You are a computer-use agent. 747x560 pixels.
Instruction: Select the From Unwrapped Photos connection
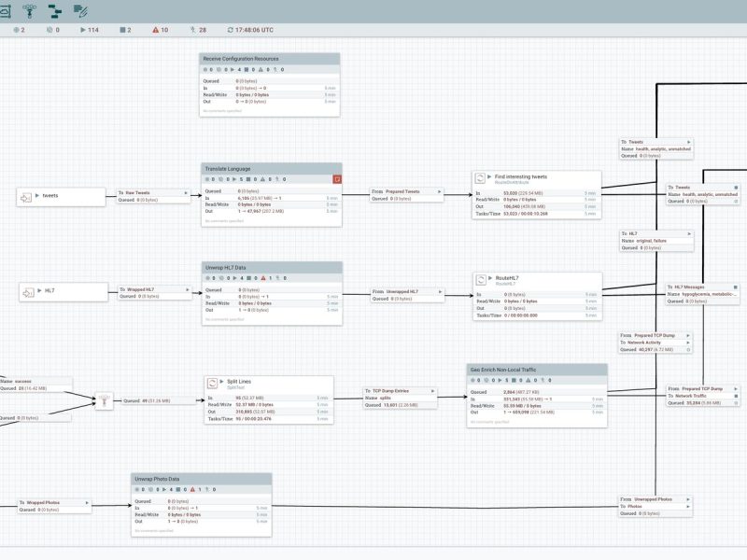click(x=655, y=506)
